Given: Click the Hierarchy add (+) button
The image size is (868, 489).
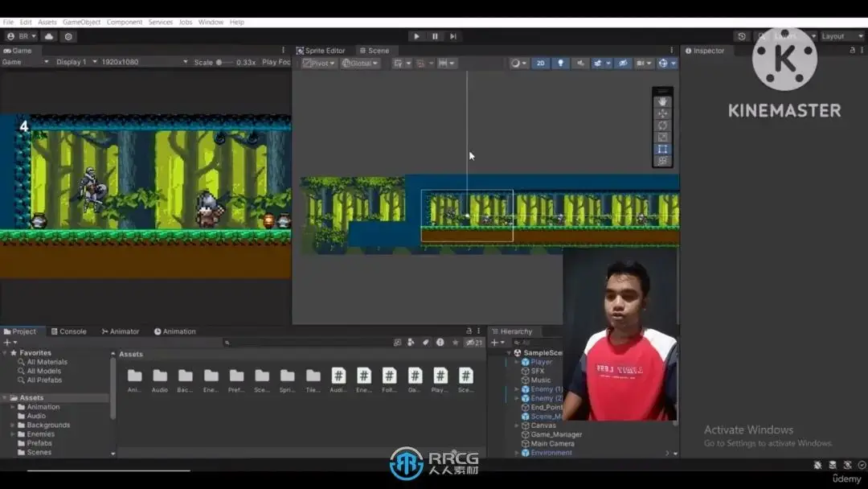Looking at the screenshot, I should [x=497, y=343].
